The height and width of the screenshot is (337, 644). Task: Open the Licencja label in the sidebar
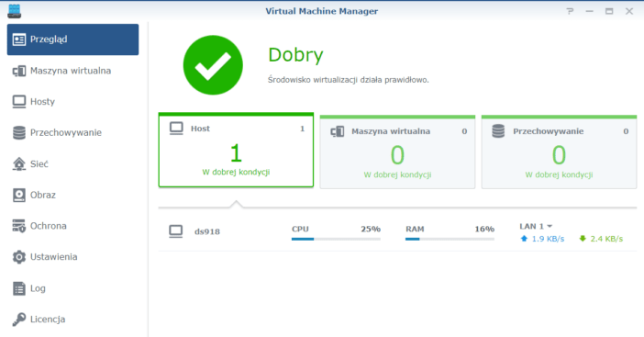48,320
